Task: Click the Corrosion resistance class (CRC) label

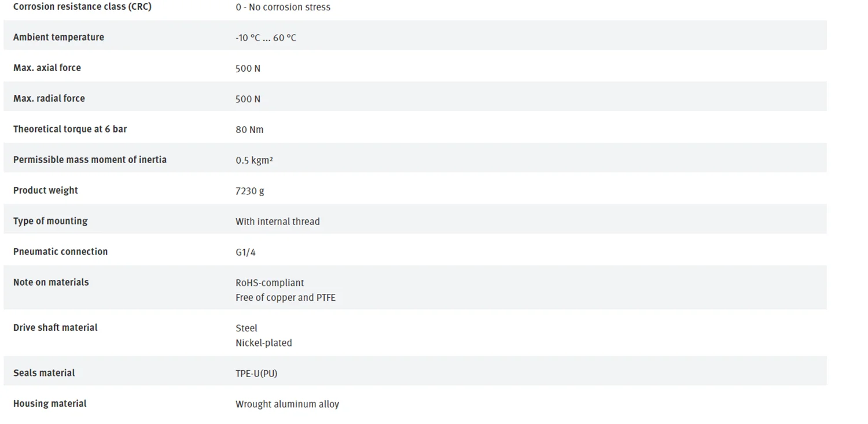Action: click(x=82, y=7)
